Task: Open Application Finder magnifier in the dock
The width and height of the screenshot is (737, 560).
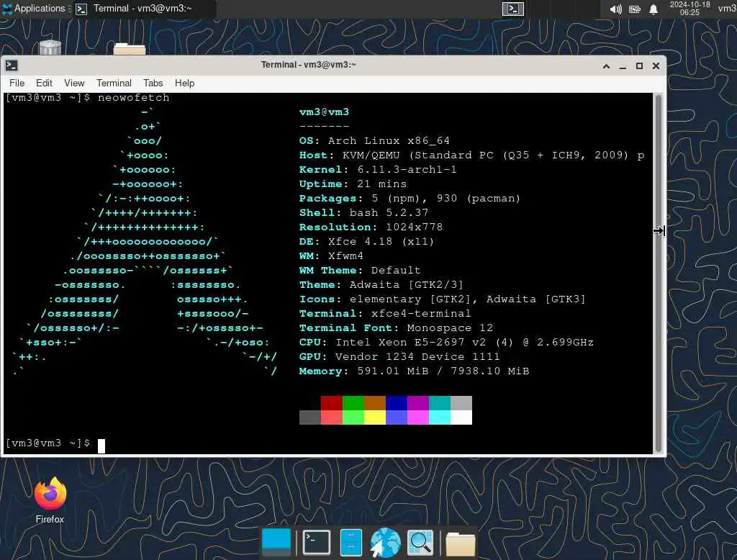Action: (x=420, y=542)
